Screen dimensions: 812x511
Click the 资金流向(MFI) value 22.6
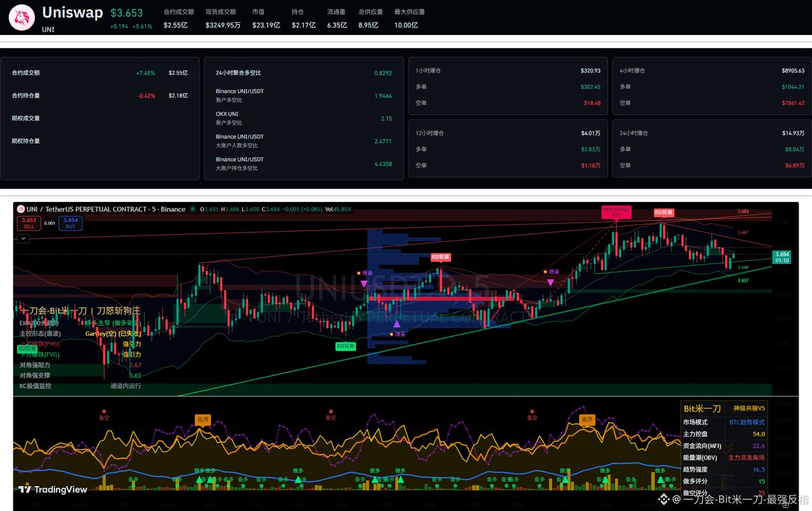tap(759, 446)
